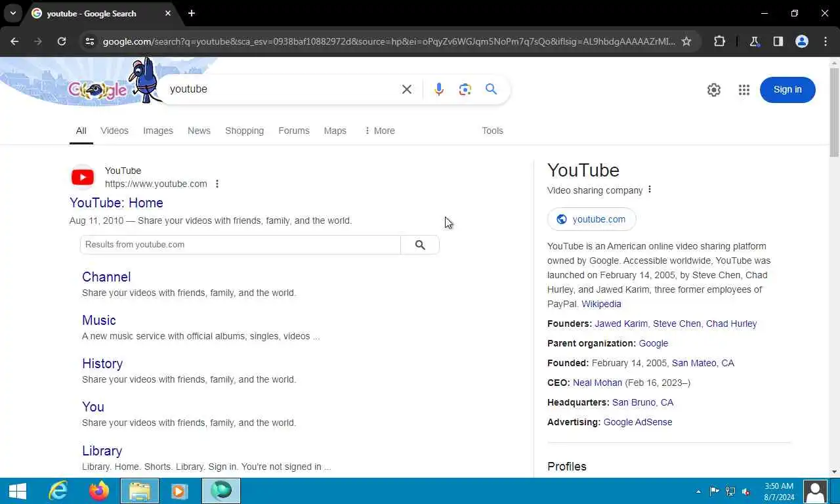Image resolution: width=840 pixels, height=504 pixels.
Task: Start voice search microphone
Action: pos(439,89)
